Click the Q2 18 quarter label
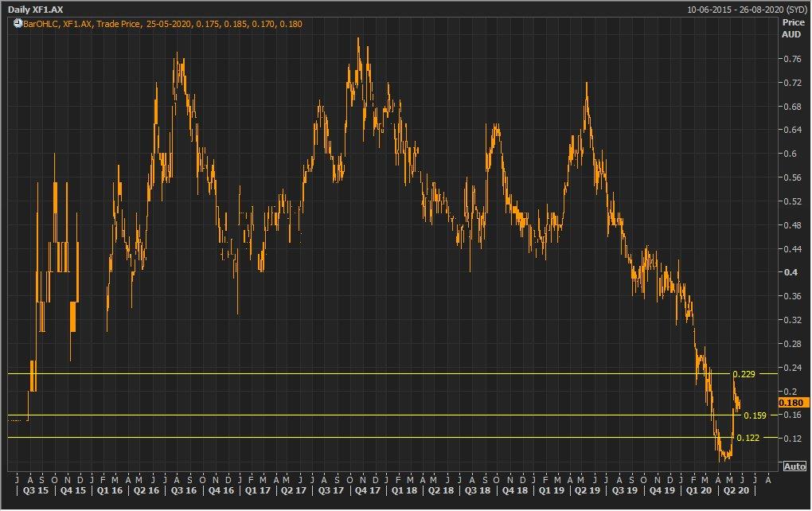This screenshot has width=812, height=511. point(443,491)
